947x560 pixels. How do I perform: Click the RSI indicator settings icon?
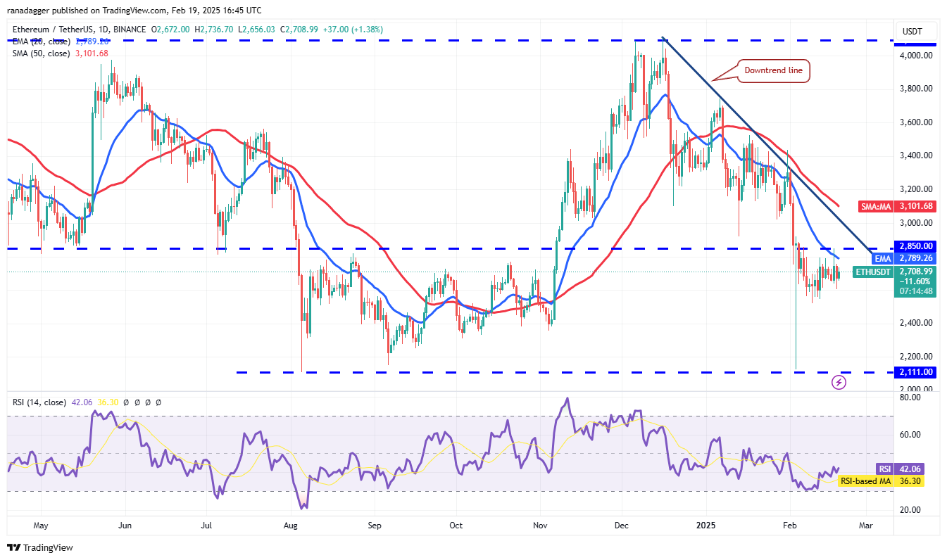(137, 402)
